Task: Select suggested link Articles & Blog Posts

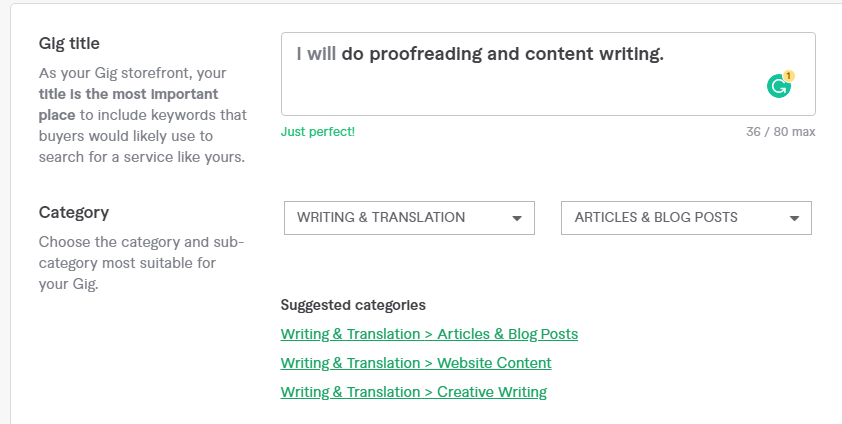Action: click(429, 334)
